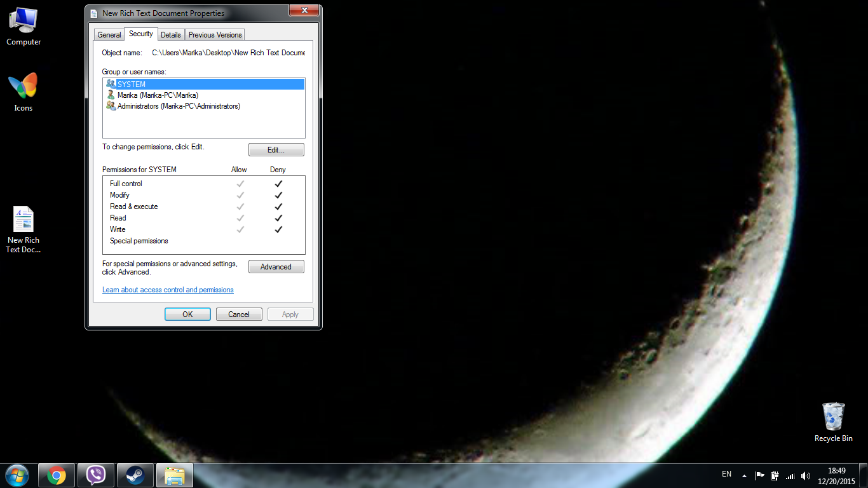Open the volume speaker tray icon

click(x=806, y=475)
